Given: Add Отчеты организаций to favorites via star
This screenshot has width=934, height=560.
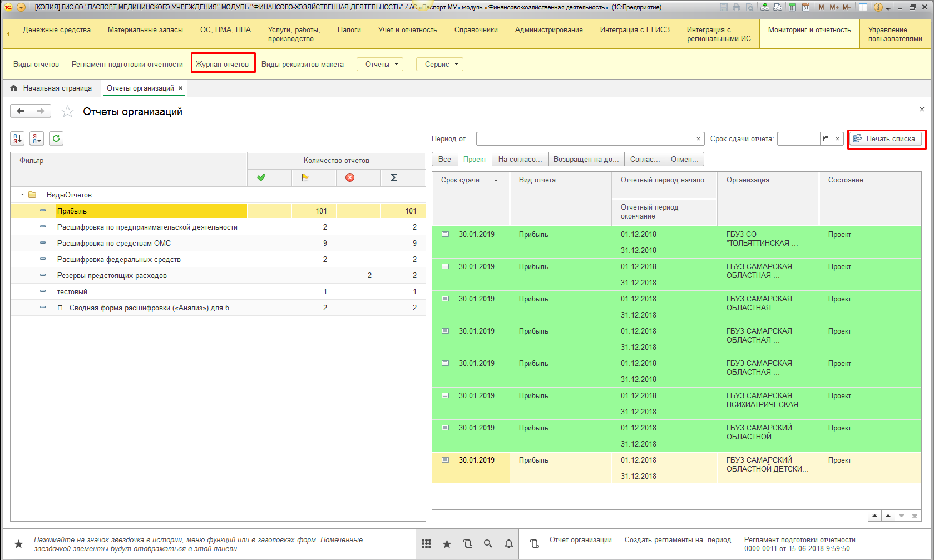Looking at the screenshot, I should (x=67, y=112).
